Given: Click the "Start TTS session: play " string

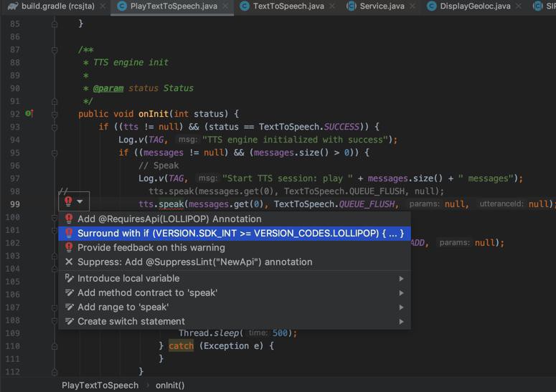Looking at the screenshot, I should pyautogui.click(x=288, y=178).
